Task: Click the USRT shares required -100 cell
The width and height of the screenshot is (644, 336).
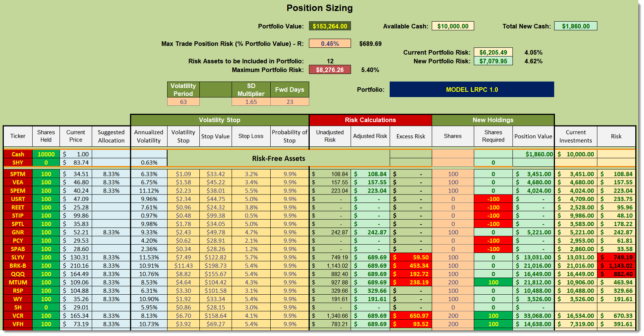Action: pos(493,199)
